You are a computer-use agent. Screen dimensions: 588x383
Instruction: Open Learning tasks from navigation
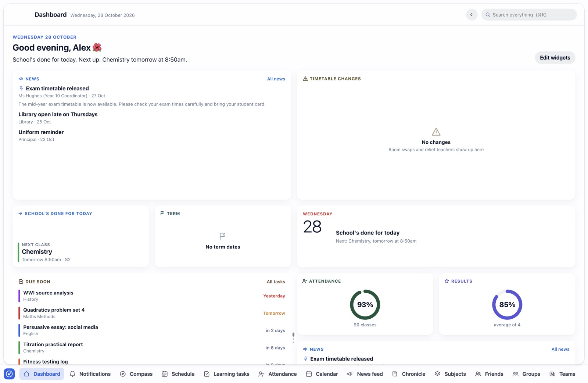click(226, 374)
